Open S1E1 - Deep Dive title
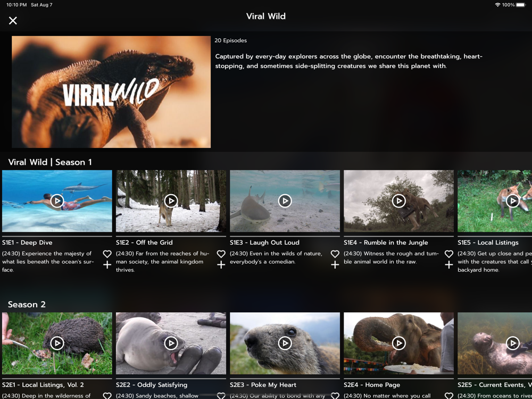 point(27,243)
